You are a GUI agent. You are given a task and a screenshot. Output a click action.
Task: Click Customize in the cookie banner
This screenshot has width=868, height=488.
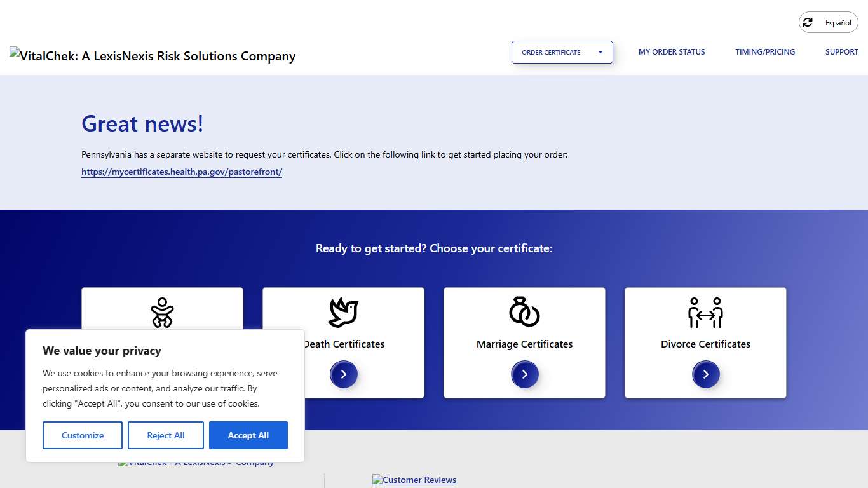pos(83,435)
